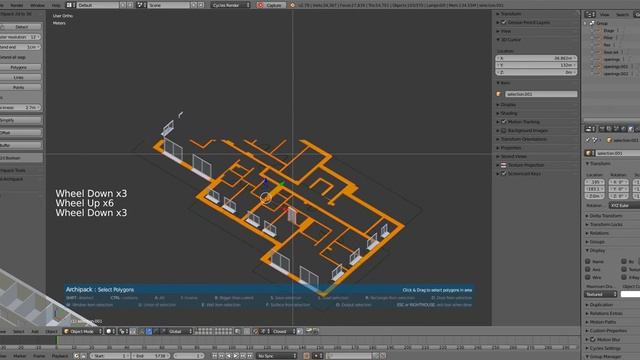Viewport: 640px width, 360px height.
Task: Toggle the Motion Blur checkbox
Action: coord(593,340)
